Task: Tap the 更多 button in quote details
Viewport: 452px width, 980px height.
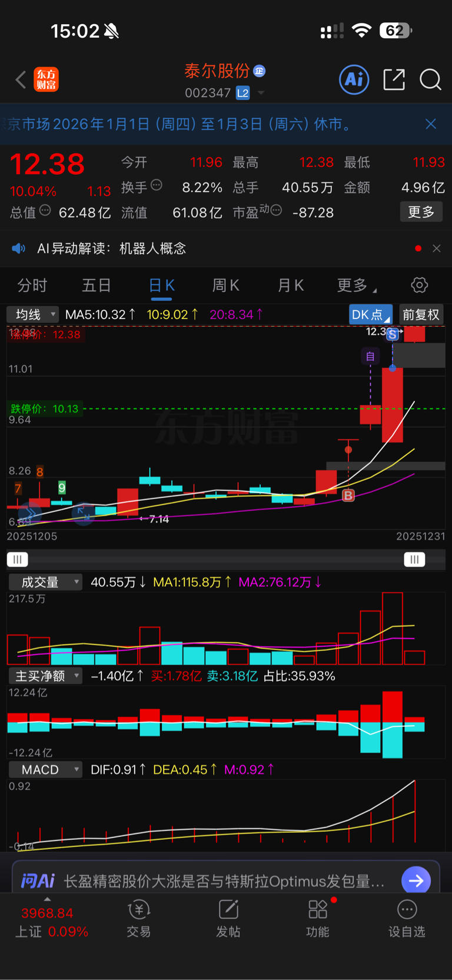Action: (x=421, y=212)
